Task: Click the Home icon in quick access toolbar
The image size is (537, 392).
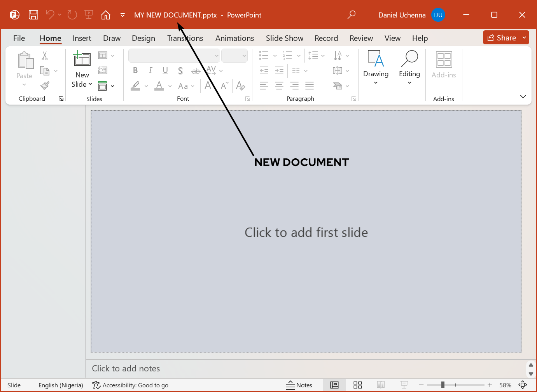Action: coord(105,15)
